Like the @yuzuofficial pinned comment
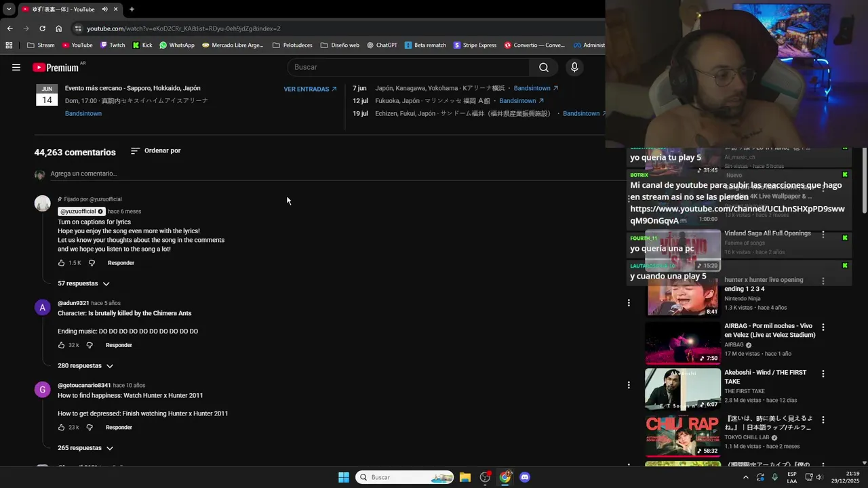 coord(61,263)
